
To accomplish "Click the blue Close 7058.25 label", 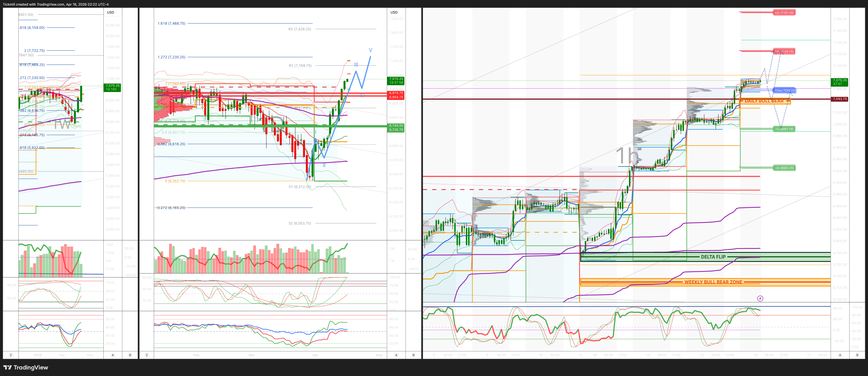I will pyautogui.click(x=784, y=90).
